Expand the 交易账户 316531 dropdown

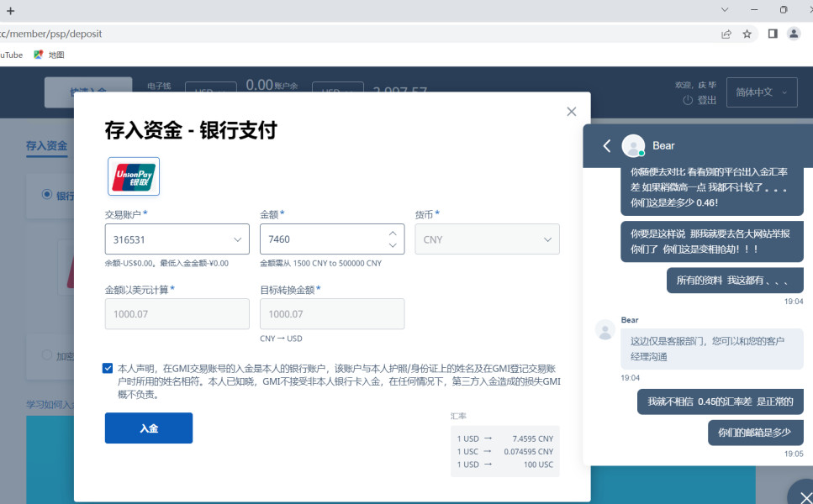[x=177, y=239]
